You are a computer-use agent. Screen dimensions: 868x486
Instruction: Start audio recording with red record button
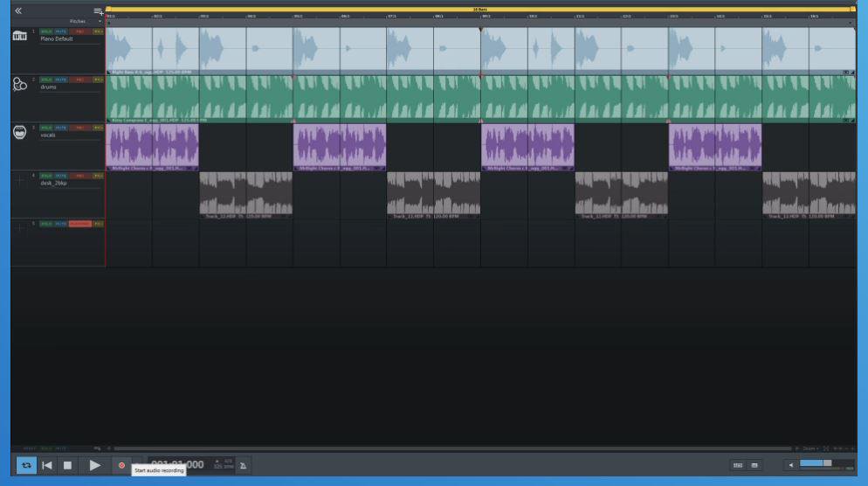click(x=121, y=465)
